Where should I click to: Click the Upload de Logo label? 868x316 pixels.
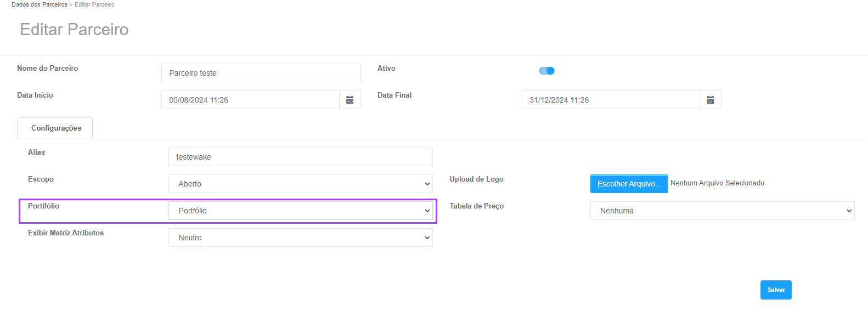476,179
